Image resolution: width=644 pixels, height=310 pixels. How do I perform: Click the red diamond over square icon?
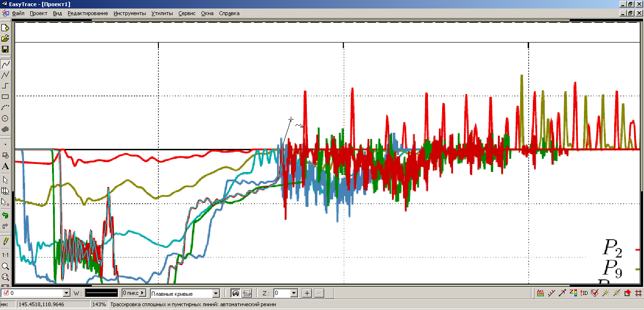(x=627, y=293)
